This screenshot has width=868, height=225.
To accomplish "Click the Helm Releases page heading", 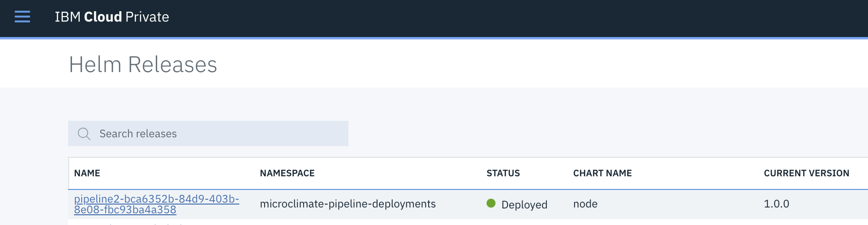I will pyautogui.click(x=143, y=65).
